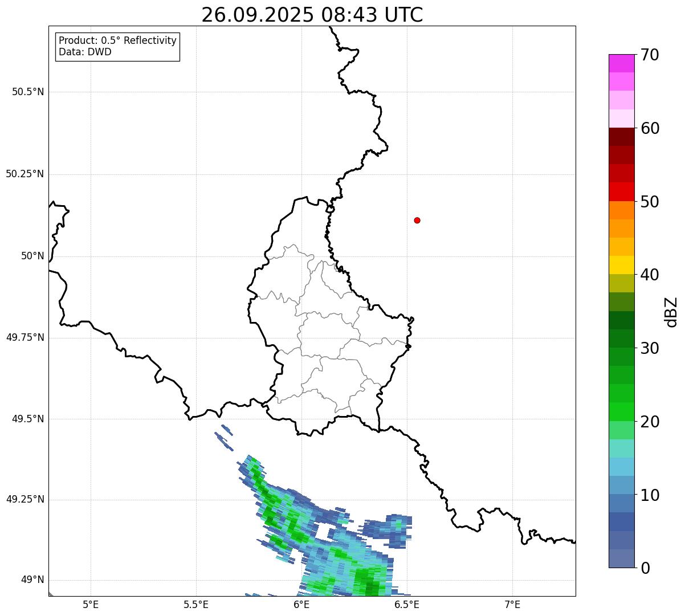Click the 49°N latitude label
Image resolution: width=685 pixels, height=616 pixels.
32,580
